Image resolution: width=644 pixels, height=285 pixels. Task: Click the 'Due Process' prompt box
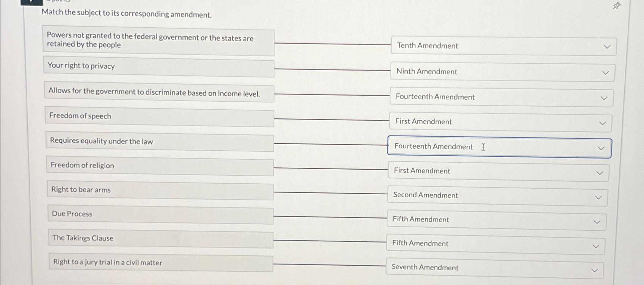pyautogui.click(x=160, y=216)
